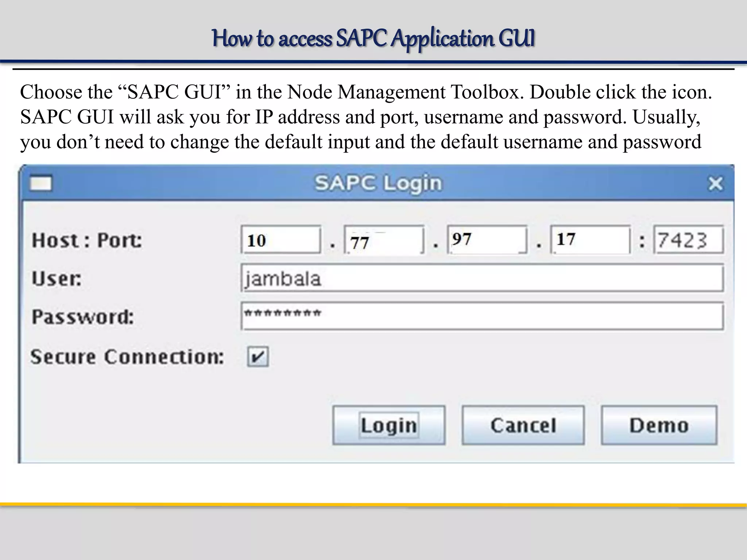Click the slide heading How to access SAPC Application GUI
The height and width of the screenshot is (560, 747).
pos(373,39)
